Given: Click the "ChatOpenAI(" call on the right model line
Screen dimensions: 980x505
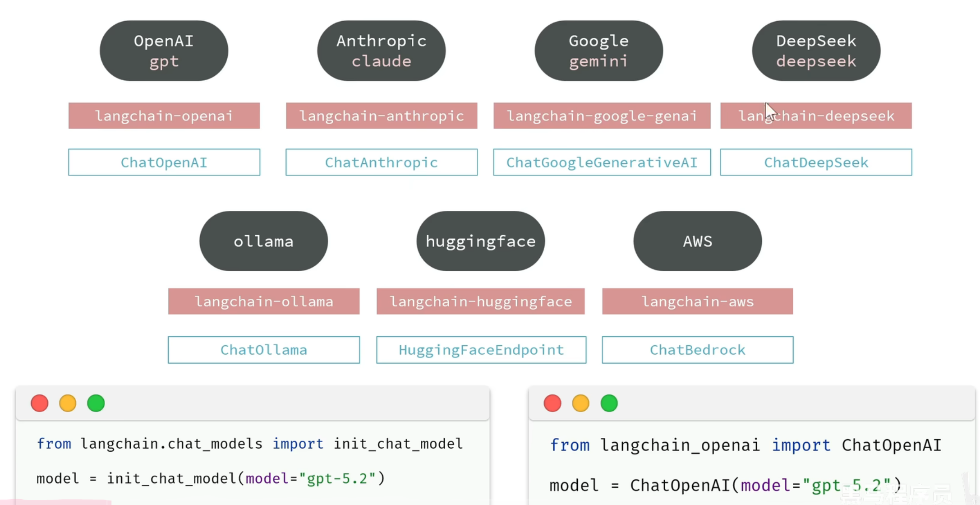Looking at the screenshot, I should point(685,486).
